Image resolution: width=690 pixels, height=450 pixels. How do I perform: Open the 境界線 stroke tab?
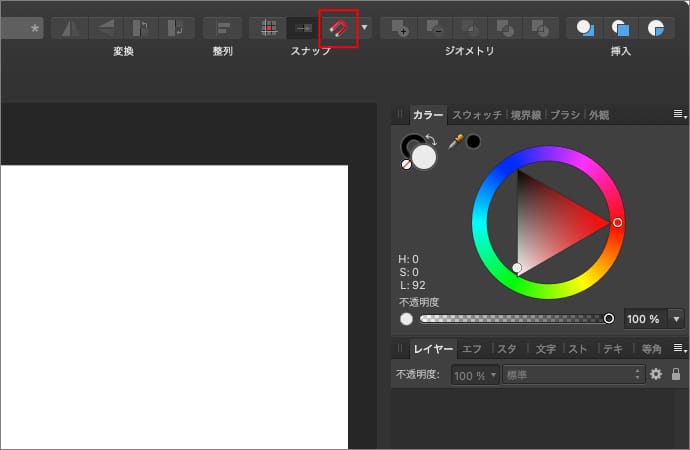pyautogui.click(x=526, y=115)
